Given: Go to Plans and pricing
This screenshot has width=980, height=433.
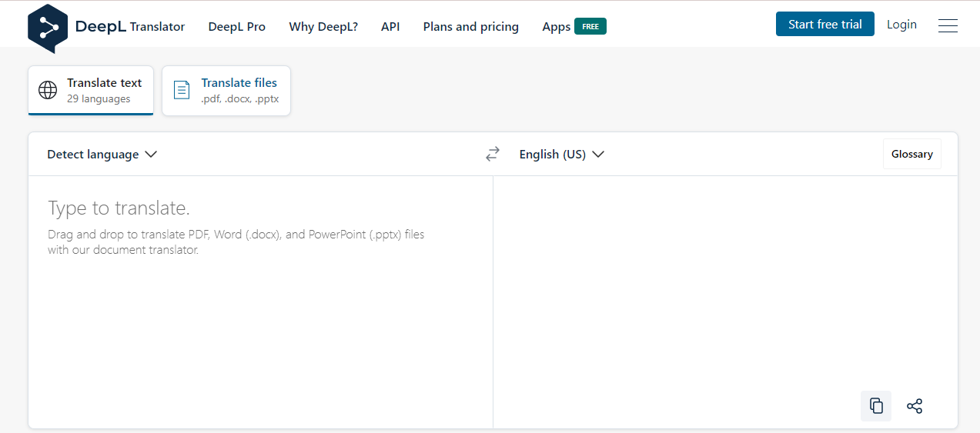Looking at the screenshot, I should coord(471,27).
